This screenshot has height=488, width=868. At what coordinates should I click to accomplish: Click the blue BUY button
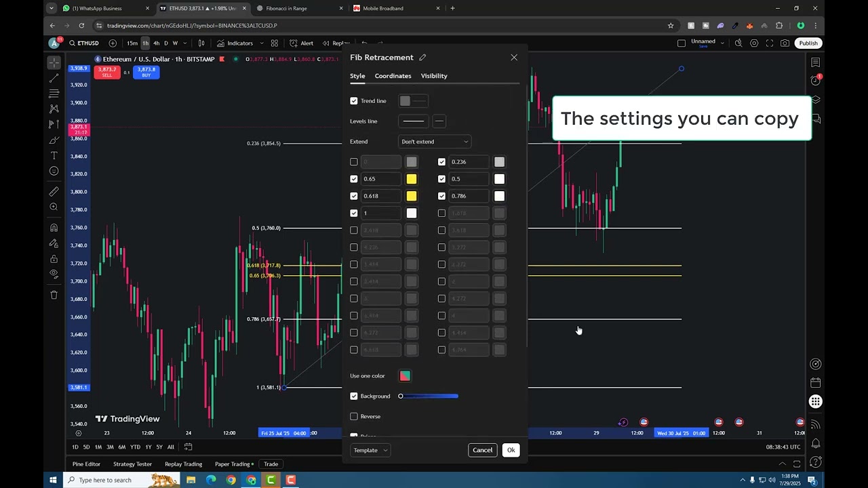pyautogui.click(x=146, y=72)
